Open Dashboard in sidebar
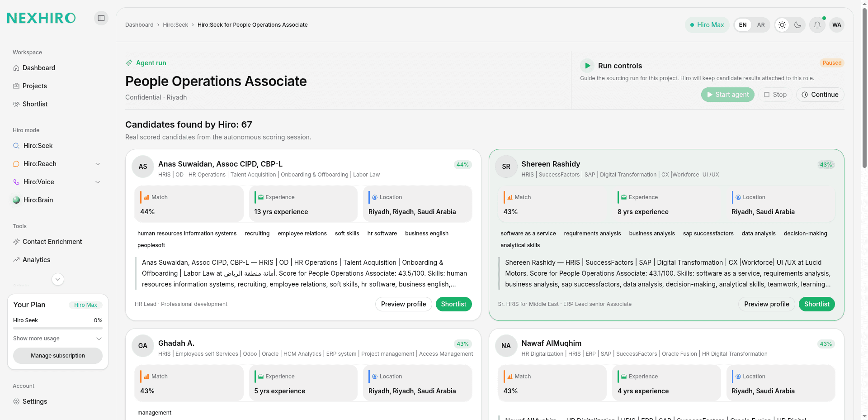This screenshot has width=868, height=420. coord(58,68)
